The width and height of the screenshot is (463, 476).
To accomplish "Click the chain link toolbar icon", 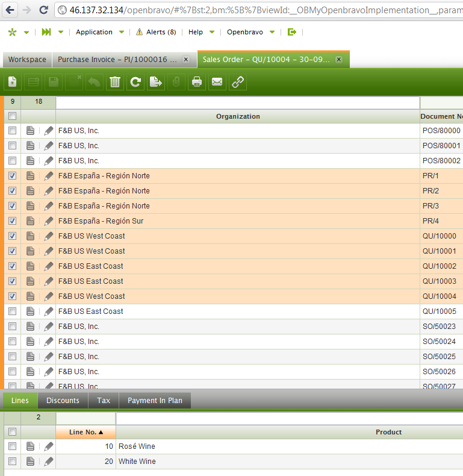I will pos(238,83).
